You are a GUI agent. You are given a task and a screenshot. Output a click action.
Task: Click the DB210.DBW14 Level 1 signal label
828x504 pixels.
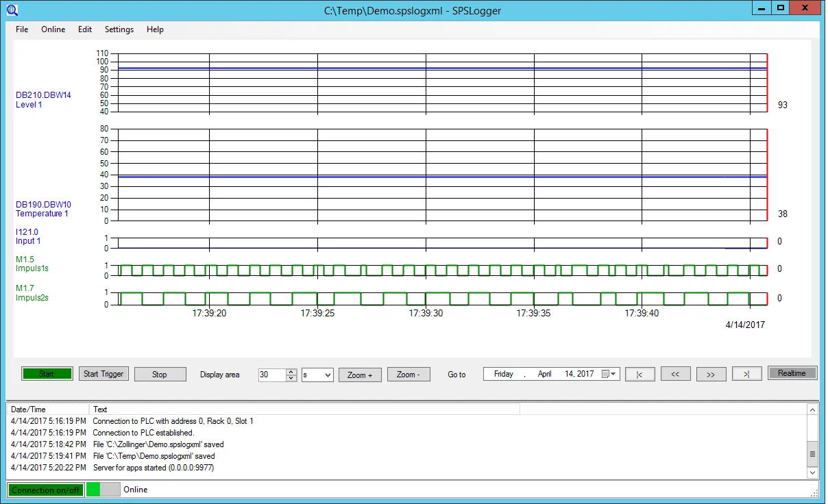[x=43, y=100]
